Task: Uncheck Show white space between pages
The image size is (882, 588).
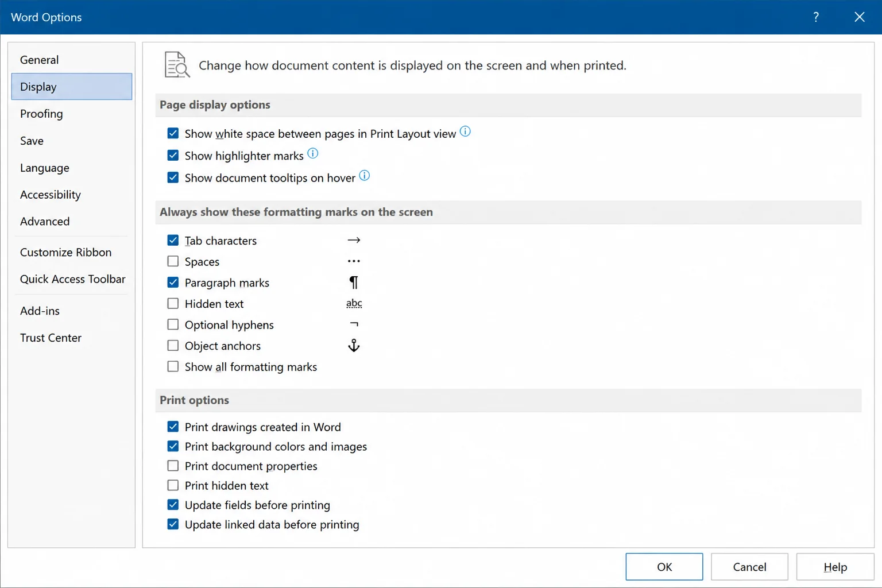Action: tap(173, 133)
